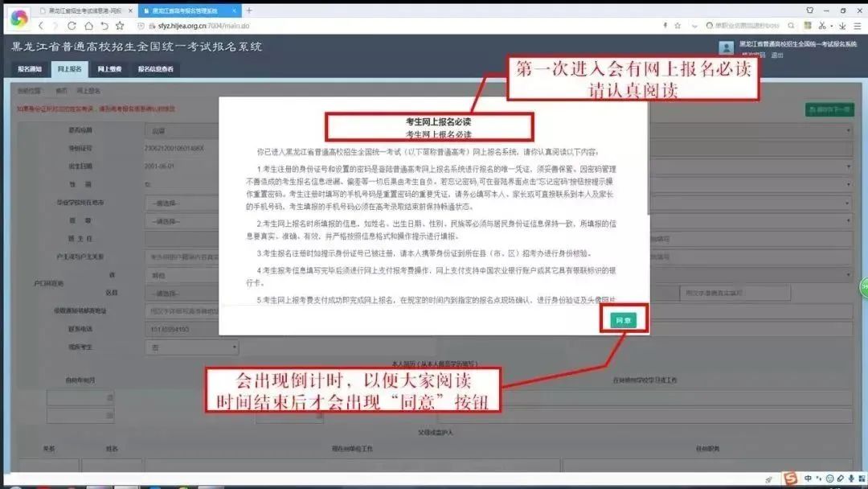Click the green save-and-next button behind the dialog
Viewport: 868px width, 489px height.
(x=829, y=109)
